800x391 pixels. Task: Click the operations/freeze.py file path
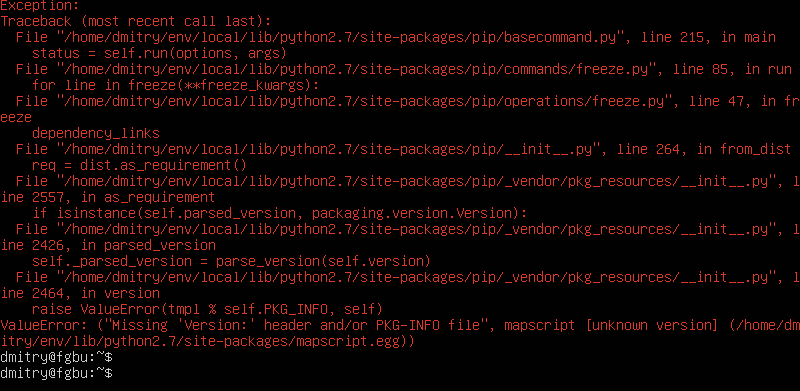click(x=363, y=102)
